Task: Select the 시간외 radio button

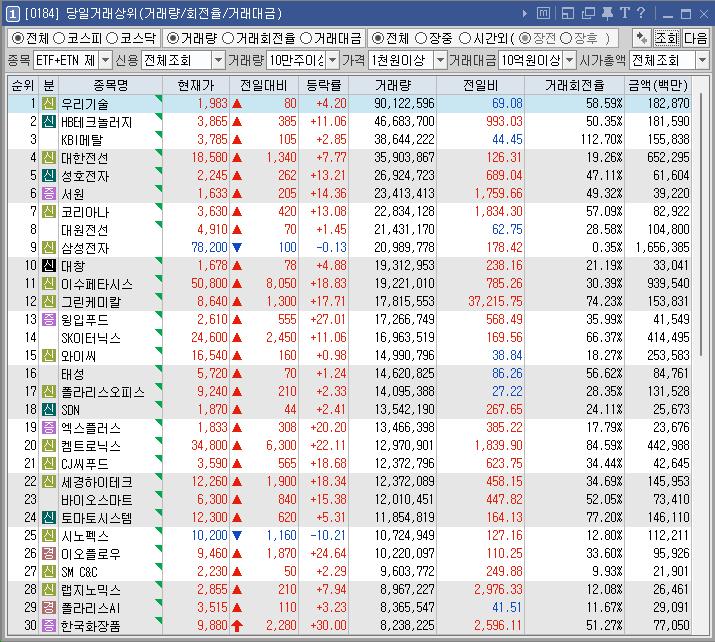Action: tap(465, 38)
